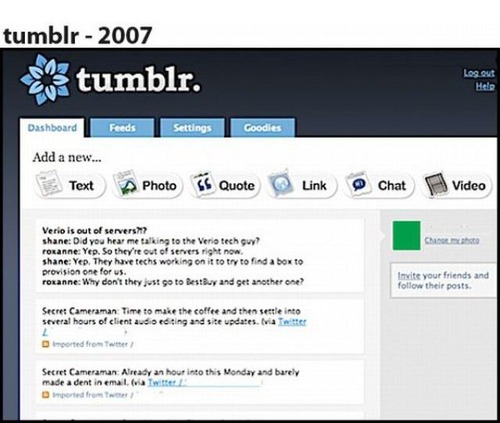The image size is (500, 423).
Task: Select the Chat post speech-bubble icon
Action: [358, 184]
